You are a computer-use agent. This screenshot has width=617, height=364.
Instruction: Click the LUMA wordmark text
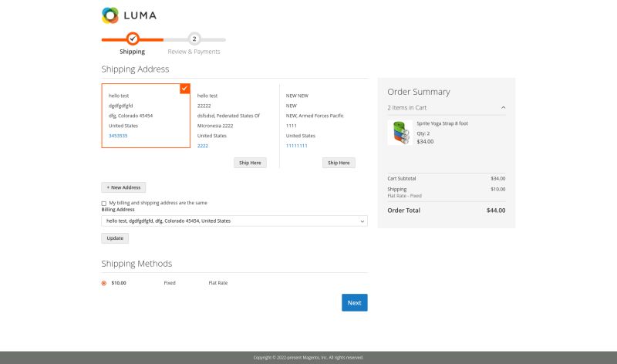tap(140, 15)
